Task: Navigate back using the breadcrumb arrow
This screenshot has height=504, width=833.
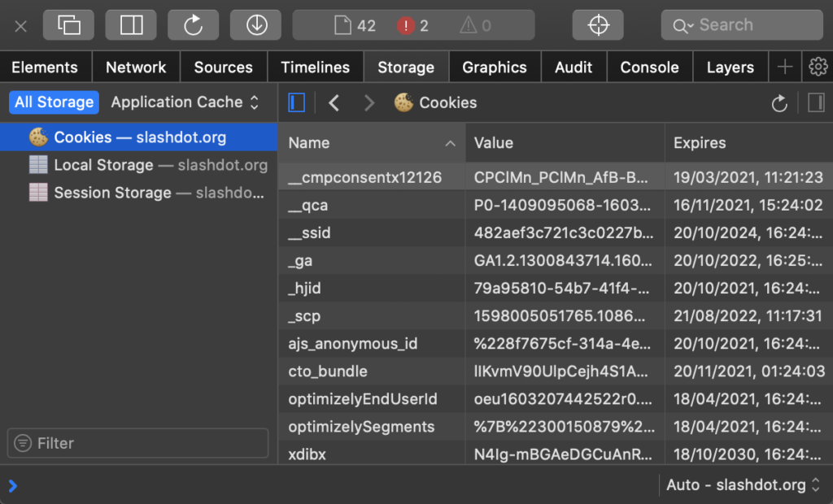Action: (x=334, y=102)
